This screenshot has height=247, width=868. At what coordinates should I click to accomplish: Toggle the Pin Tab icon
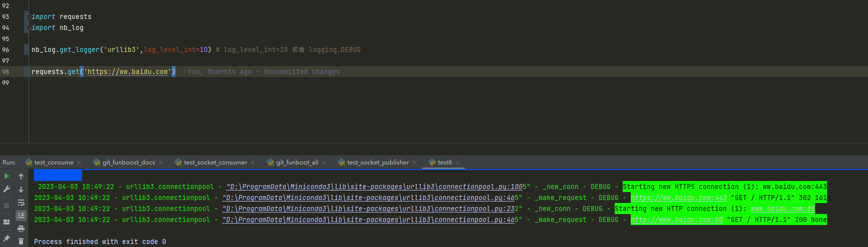click(x=7, y=238)
